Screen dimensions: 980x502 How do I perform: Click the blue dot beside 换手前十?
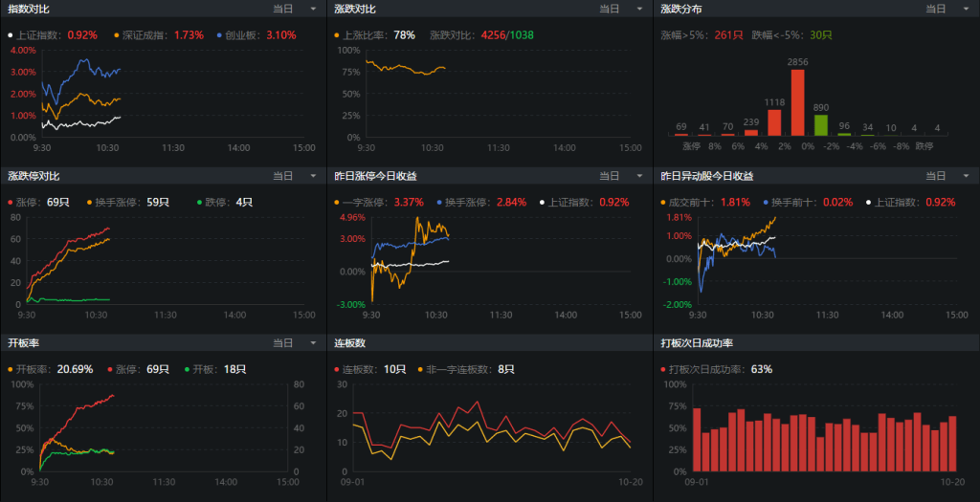[767, 202]
